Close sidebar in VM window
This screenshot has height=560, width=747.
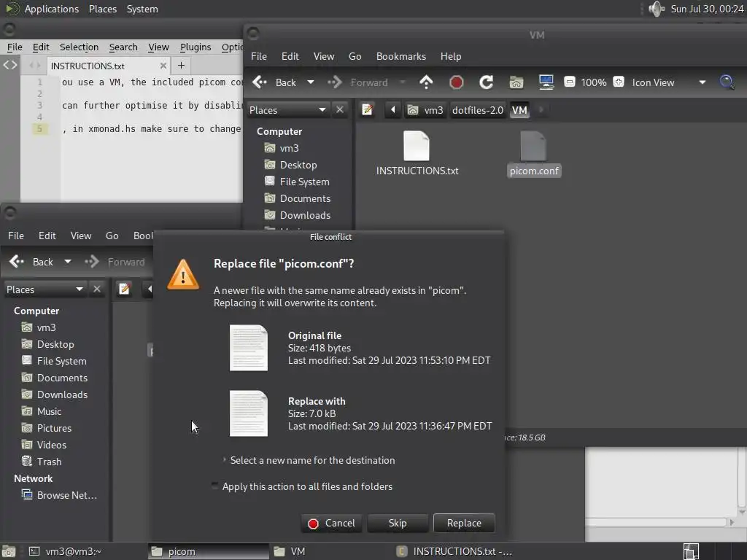coord(340,110)
